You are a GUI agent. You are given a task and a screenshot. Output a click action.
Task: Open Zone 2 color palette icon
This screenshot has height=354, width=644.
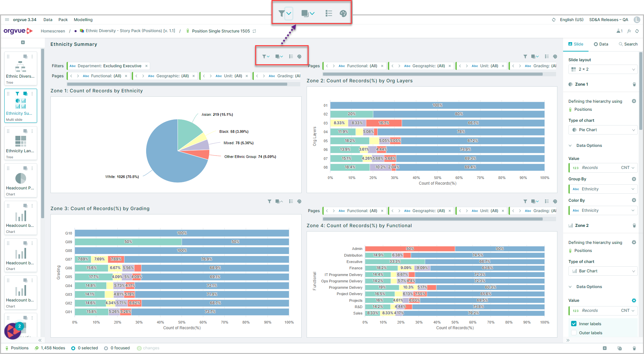pos(555,57)
